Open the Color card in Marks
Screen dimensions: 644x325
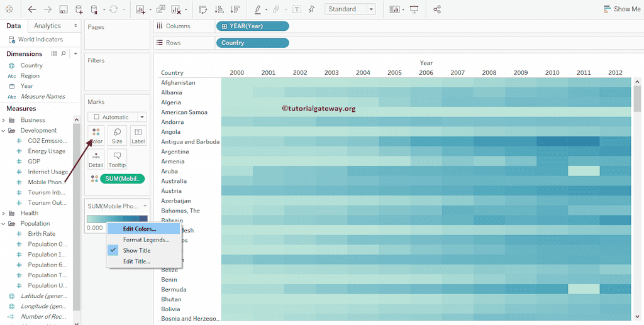pos(96,136)
